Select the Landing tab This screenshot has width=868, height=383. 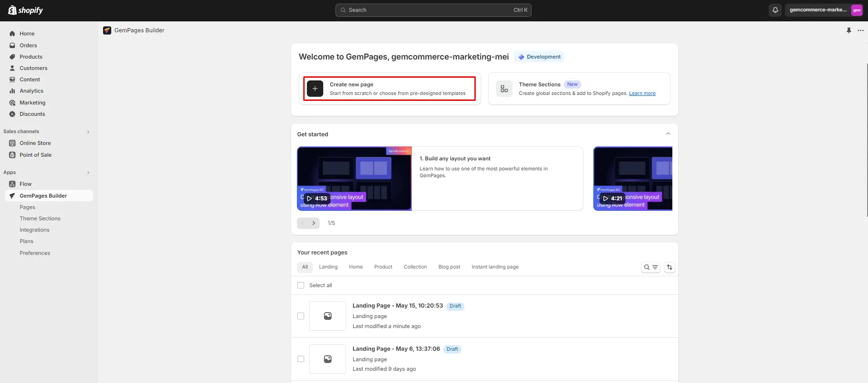(x=328, y=267)
